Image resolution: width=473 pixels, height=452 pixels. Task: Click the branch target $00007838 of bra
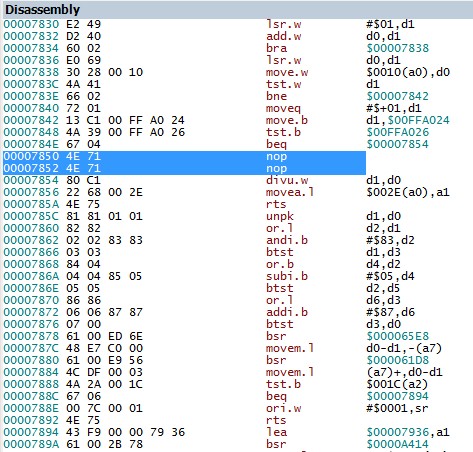[x=397, y=48]
